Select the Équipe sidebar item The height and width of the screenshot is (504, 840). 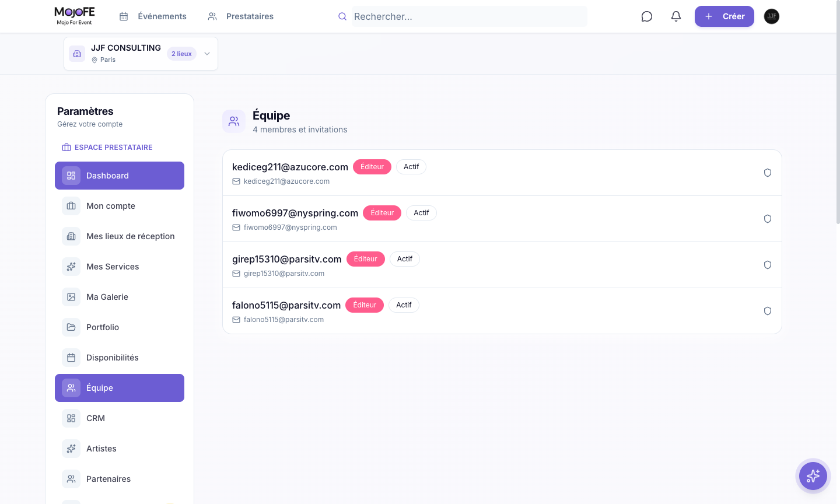[x=120, y=388]
